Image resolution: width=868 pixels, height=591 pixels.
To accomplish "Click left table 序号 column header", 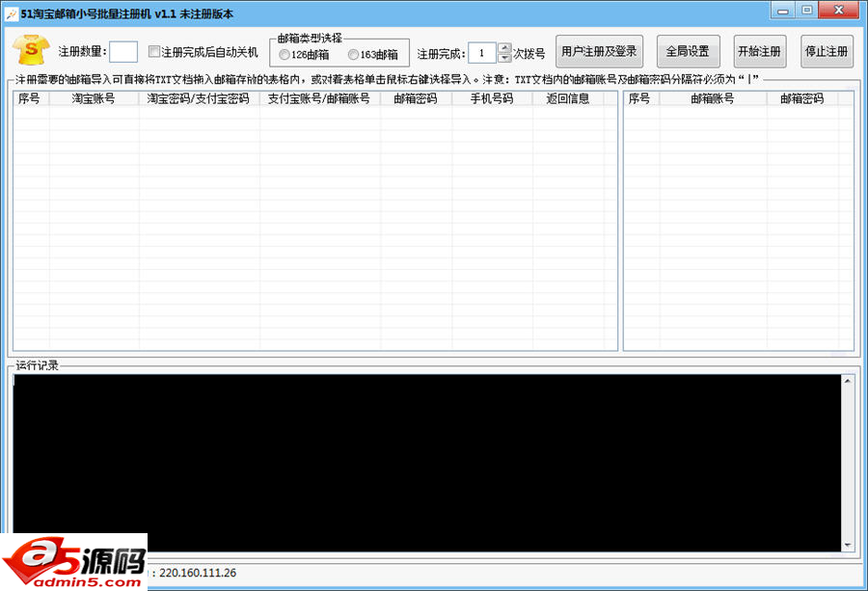I will click(31, 98).
